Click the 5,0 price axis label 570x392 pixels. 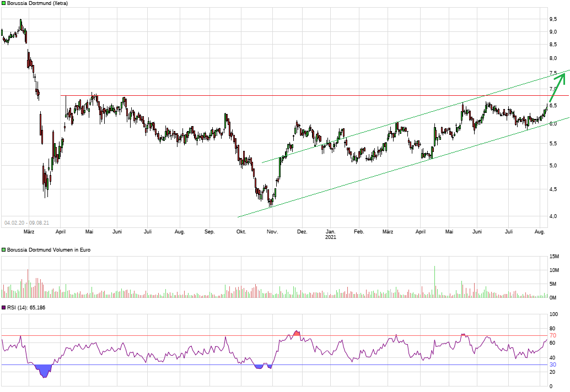click(x=553, y=166)
